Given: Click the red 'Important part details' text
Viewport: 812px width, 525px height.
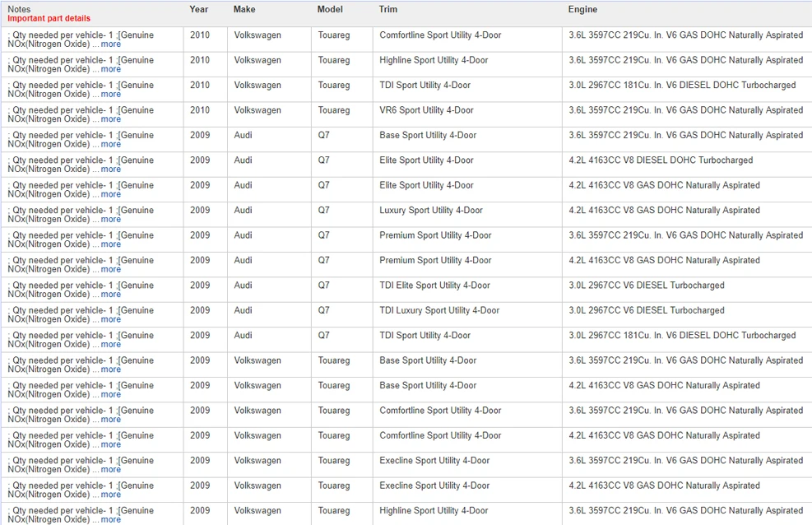Looking at the screenshot, I should tap(49, 18).
